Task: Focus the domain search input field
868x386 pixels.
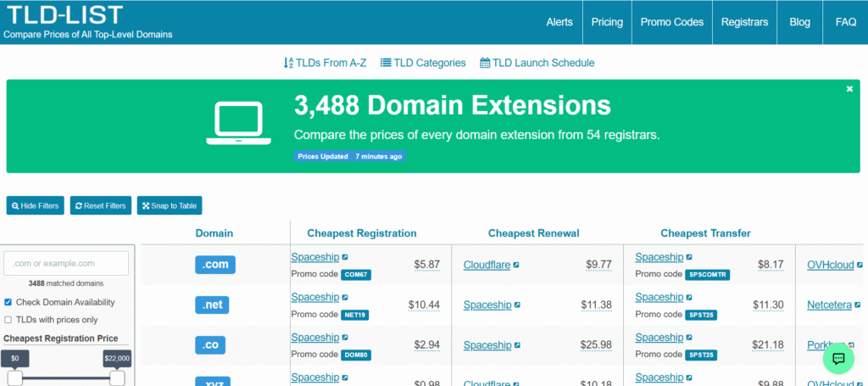Action: (x=66, y=263)
